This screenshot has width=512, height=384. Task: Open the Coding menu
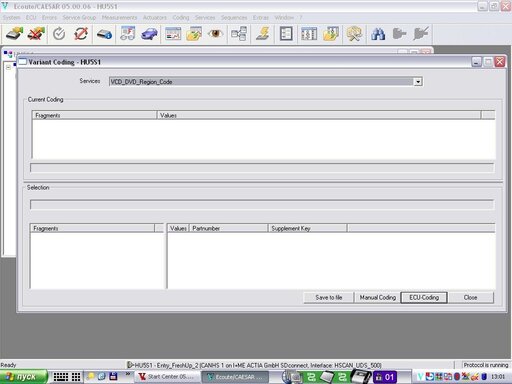point(181,18)
